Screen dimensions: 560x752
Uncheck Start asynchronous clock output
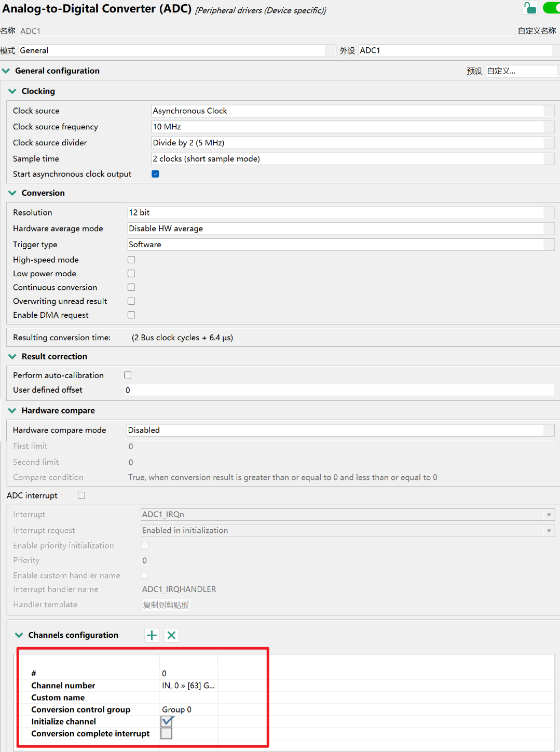point(155,174)
